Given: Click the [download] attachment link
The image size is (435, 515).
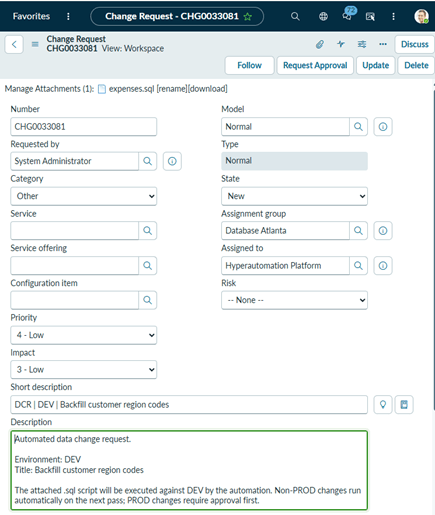Looking at the screenshot, I should (208, 89).
